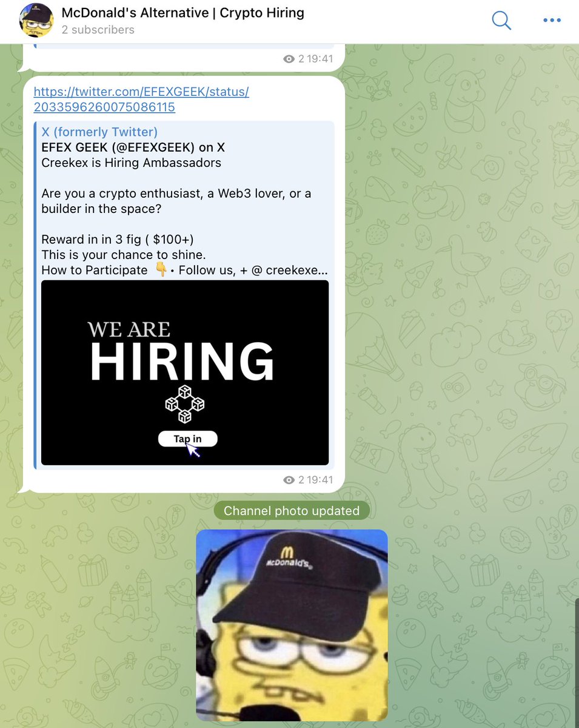Open the twitter.com/EFEXGEEK status link
The height and width of the screenshot is (728, 579).
[x=141, y=99]
